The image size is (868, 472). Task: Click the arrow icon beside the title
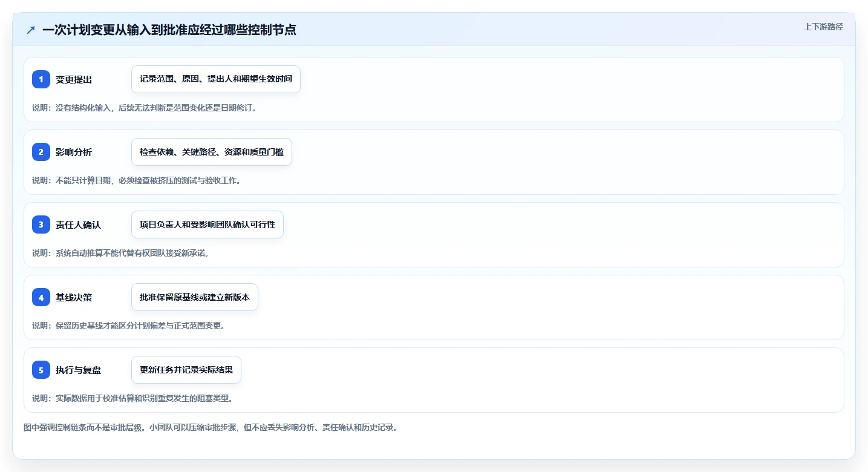point(31,30)
